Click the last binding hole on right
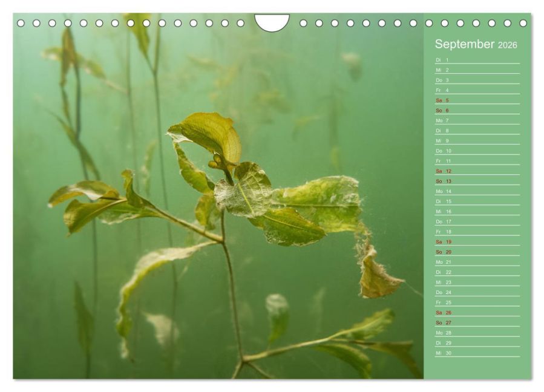 coord(523,23)
